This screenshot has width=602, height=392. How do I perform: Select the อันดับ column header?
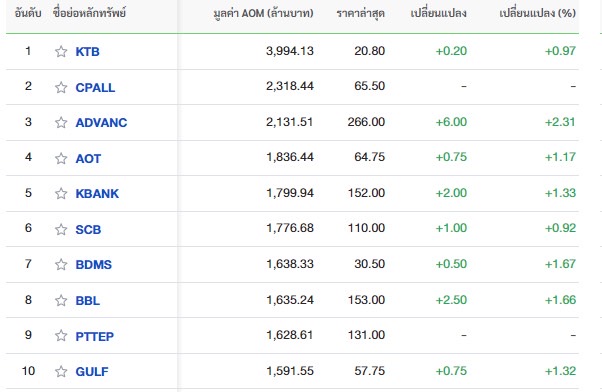tap(28, 13)
